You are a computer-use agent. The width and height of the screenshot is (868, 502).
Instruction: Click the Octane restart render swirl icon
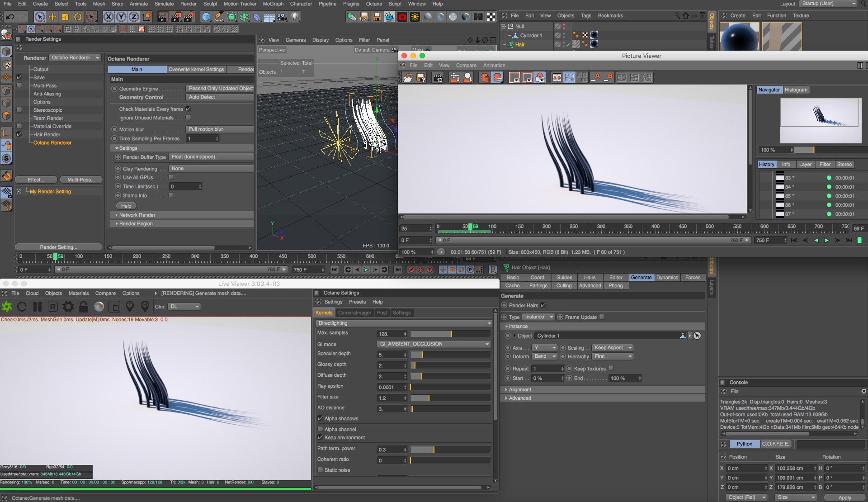point(7,307)
